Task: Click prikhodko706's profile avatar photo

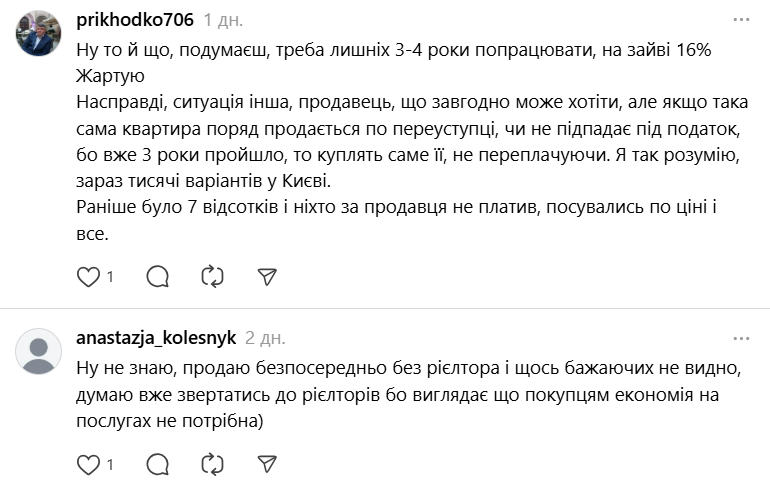Action: tap(38, 37)
